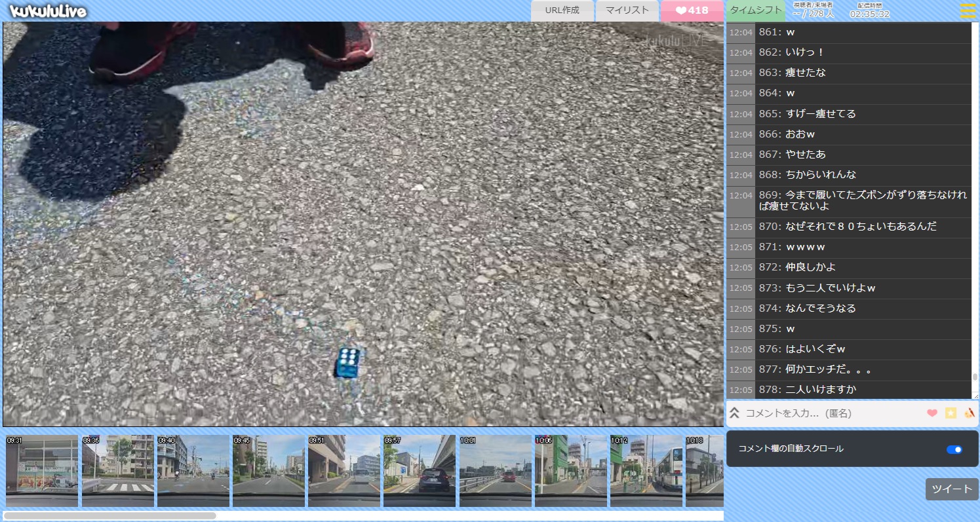Send a heart from the comment box
Viewport: 980px width, 522px height.
tap(931, 413)
